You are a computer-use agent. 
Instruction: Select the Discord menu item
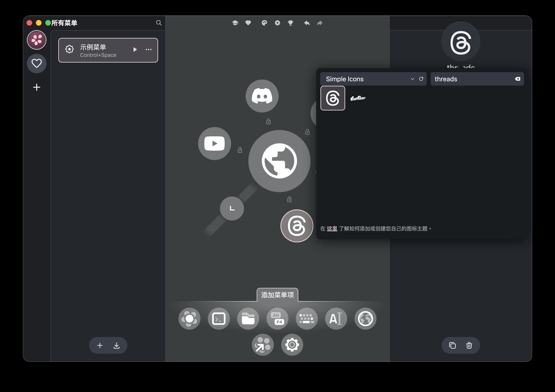[262, 96]
